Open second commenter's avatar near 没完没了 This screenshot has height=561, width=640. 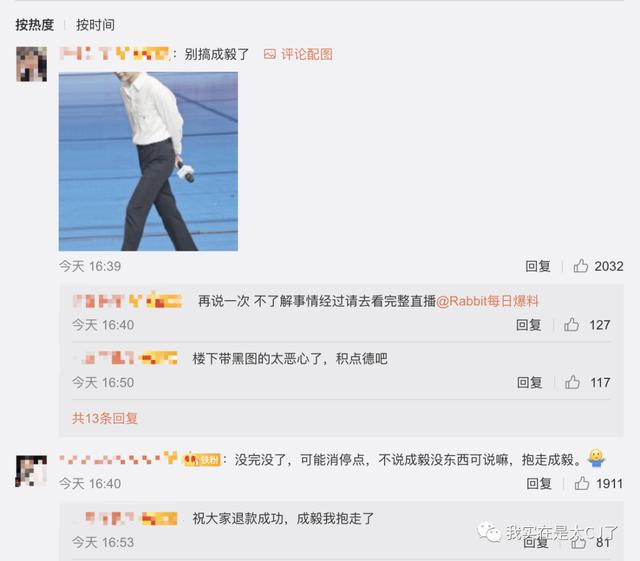(x=31, y=471)
